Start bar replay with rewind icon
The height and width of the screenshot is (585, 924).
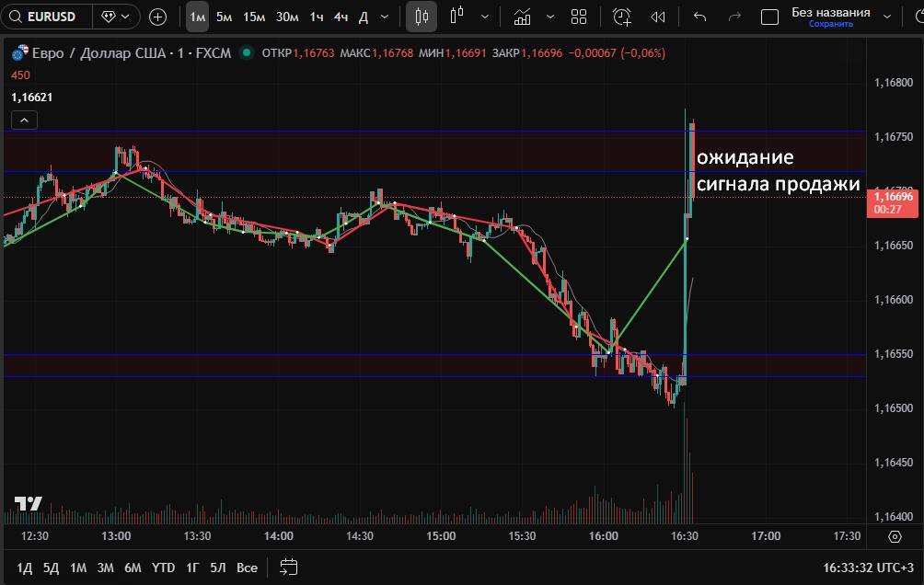pos(657,17)
